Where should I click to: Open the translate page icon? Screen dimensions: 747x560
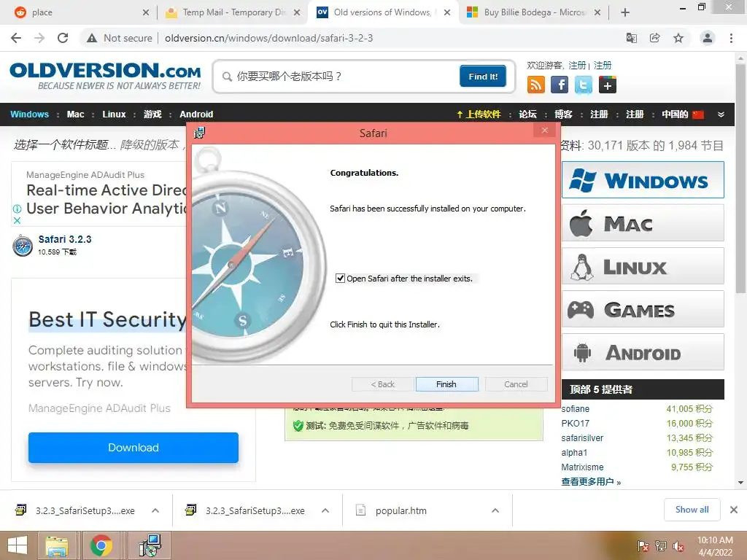coord(631,38)
